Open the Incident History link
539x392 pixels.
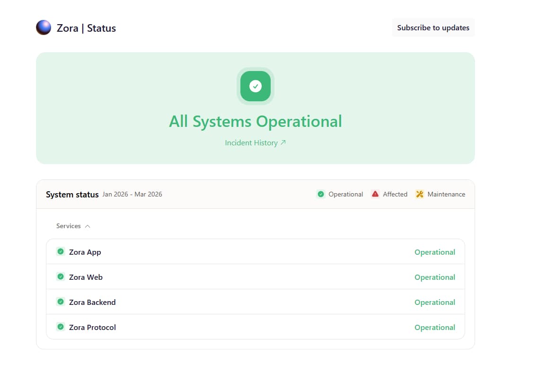click(251, 143)
